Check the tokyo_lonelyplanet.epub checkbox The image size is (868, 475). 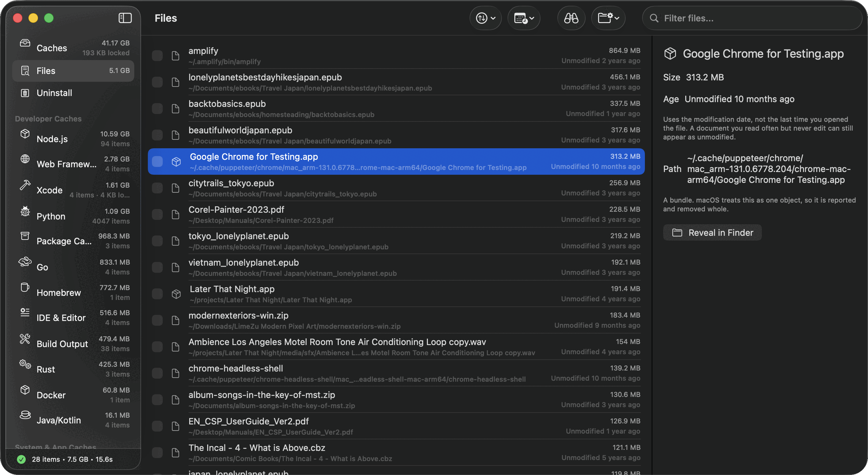pos(157,241)
